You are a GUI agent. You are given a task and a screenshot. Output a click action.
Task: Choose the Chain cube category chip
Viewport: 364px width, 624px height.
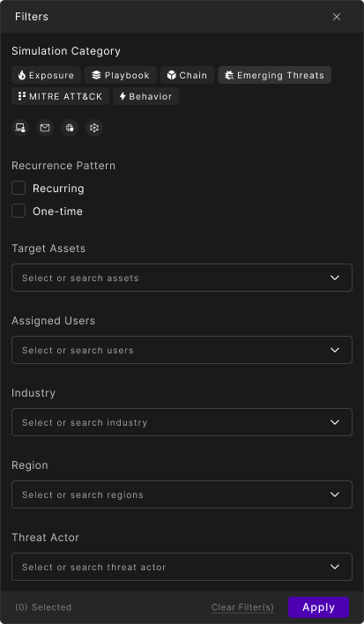click(x=188, y=75)
